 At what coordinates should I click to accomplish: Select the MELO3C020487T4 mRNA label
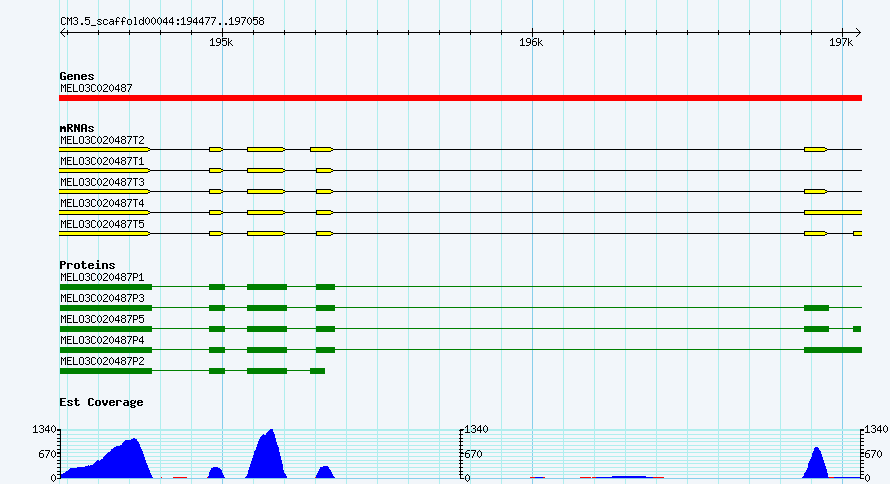[x=102, y=203]
